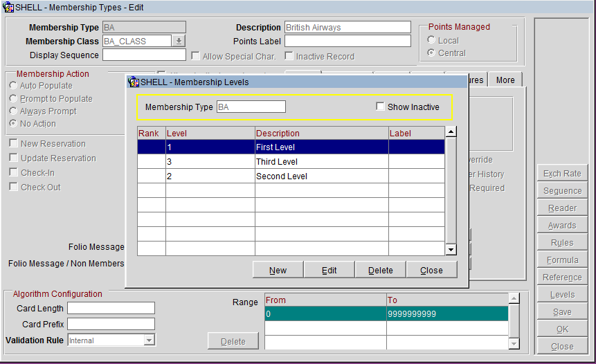Select the Local points managed radio button
596x364 pixels.
(431, 40)
